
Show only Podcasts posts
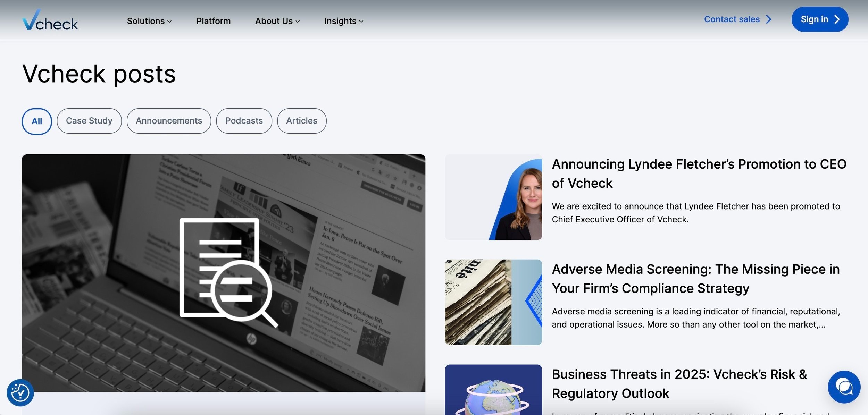[x=244, y=121]
